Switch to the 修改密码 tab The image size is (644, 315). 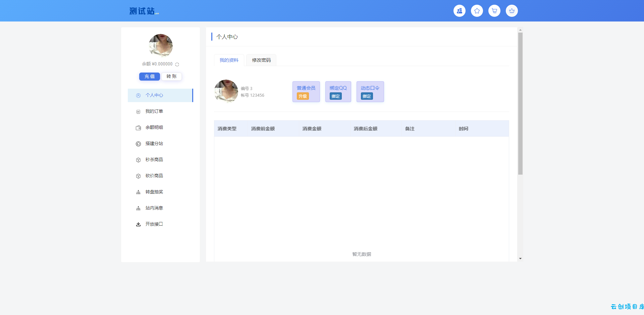click(x=261, y=60)
